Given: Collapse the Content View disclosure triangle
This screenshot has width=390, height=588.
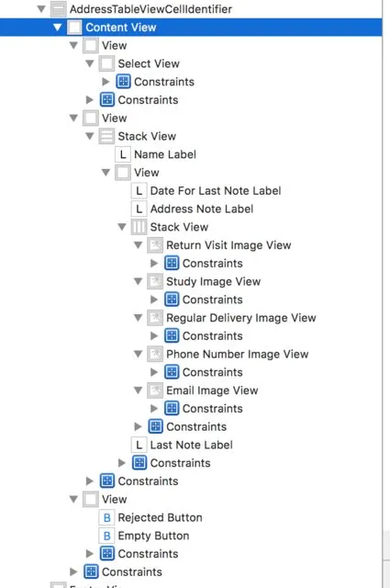Looking at the screenshot, I should click(x=57, y=28).
